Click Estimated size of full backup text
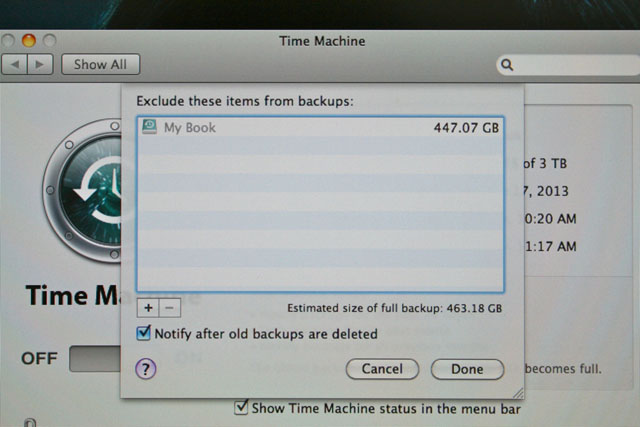The height and width of the screenshot is (427, 640). tap(394, 308)
